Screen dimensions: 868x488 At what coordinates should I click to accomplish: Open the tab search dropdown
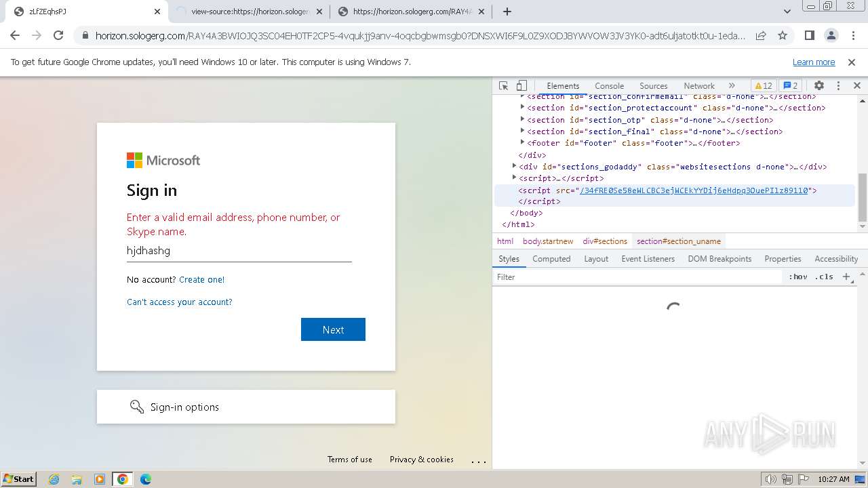787,12
